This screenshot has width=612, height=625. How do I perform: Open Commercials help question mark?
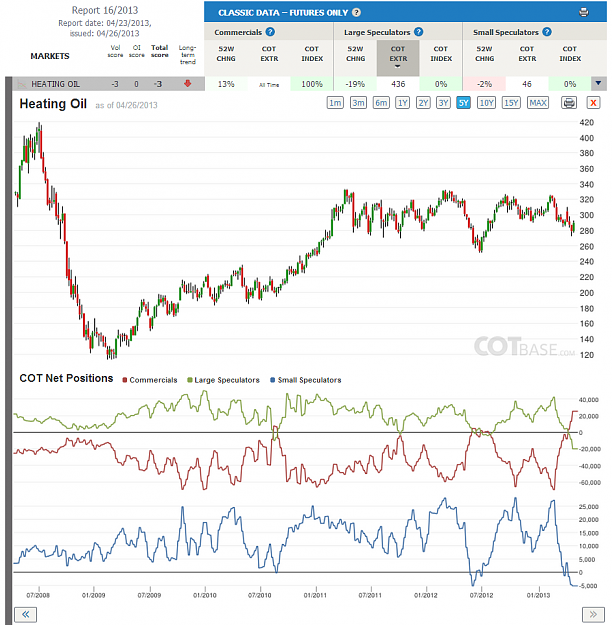point(270,32)
